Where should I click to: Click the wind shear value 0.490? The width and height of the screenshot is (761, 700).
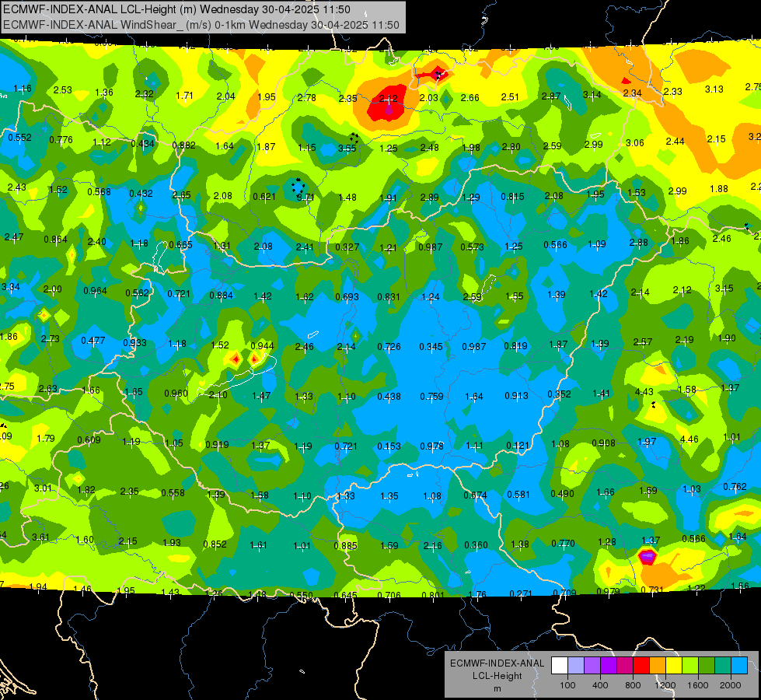click(x=562, y=494)
